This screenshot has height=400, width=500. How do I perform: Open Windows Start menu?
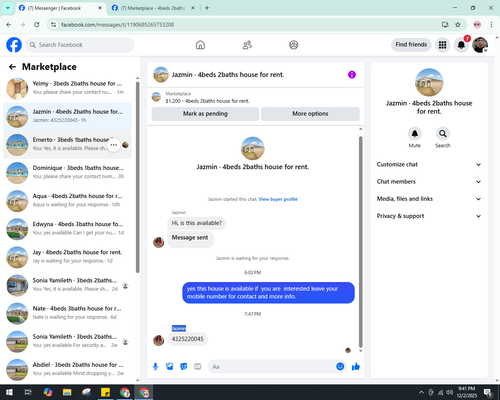[9, 392]
